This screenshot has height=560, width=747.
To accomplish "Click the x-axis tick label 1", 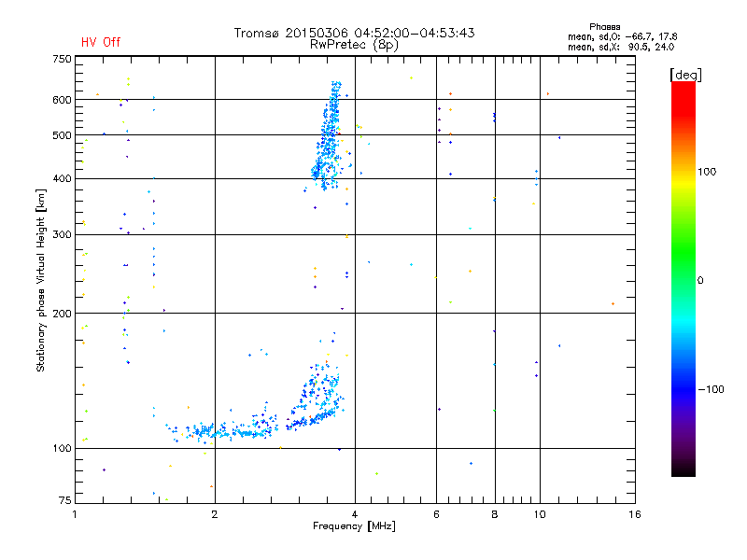I will coord(76,514).
